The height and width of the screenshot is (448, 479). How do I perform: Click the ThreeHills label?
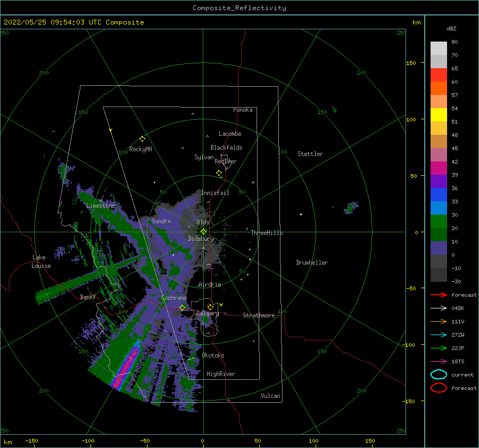tap(267, 233)
